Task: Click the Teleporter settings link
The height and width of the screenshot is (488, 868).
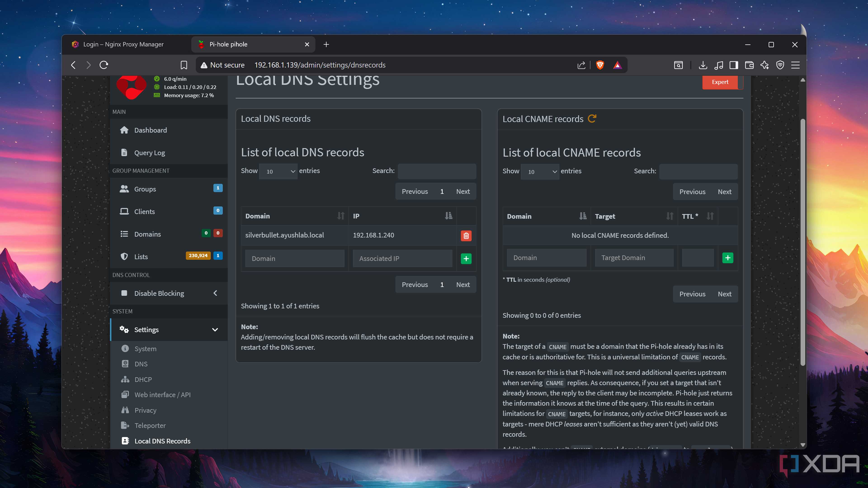Action: point(150,425)
